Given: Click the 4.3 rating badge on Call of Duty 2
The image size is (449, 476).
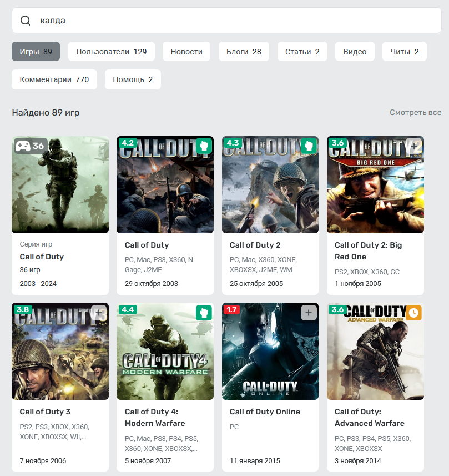Looking at the screenshot, I should pyautogui.click(x=233, y=143).
